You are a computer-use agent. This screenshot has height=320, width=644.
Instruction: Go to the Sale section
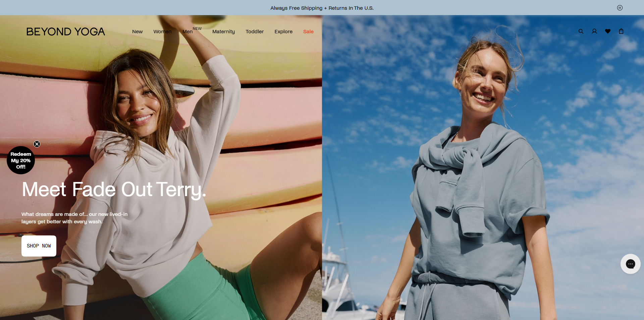click(308, 32)
